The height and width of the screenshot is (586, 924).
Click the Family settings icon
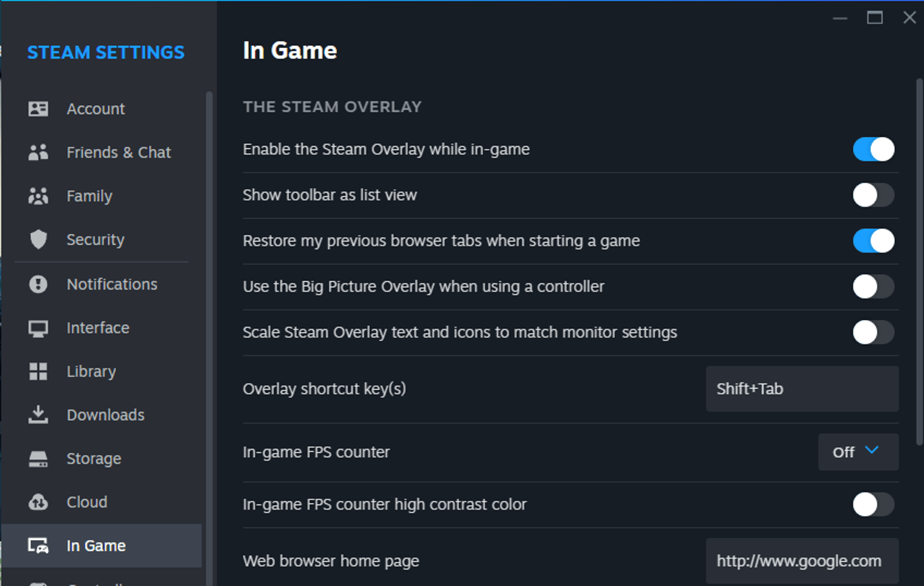click(40, 196)
